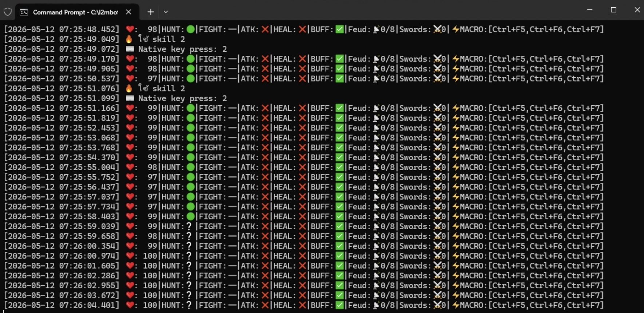Click the lightning MACRO icon at 07:25:53.068
Viewport: 644px width, 313px height.
coord(456,138)
